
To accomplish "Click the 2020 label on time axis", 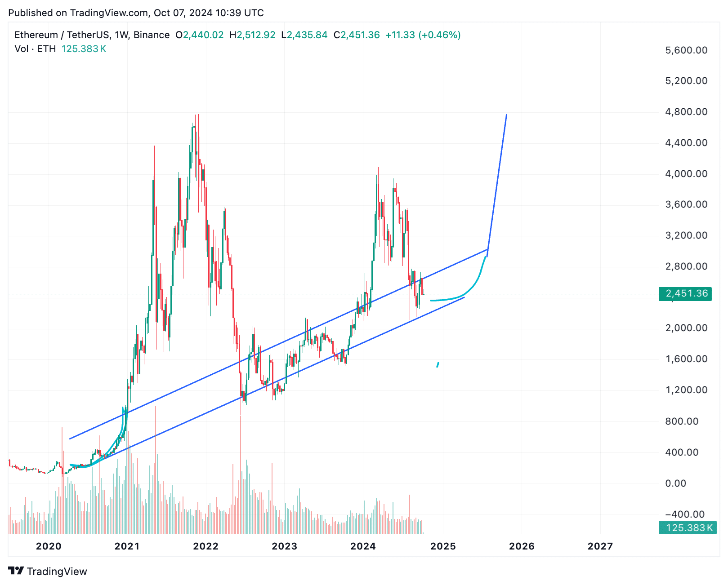I will 49,546.
